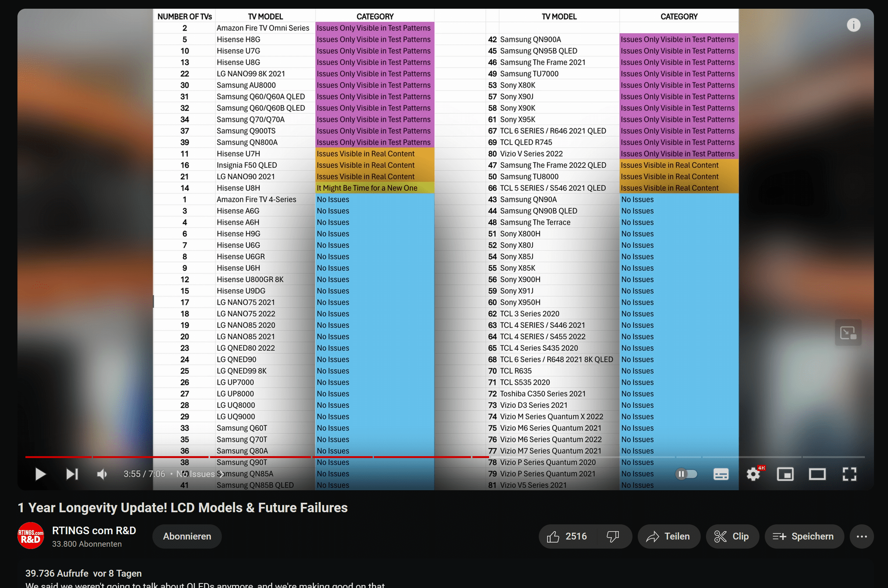This screenshot has height=588, width=888.
Task: Open the video info card
Action: coord(853,25)
